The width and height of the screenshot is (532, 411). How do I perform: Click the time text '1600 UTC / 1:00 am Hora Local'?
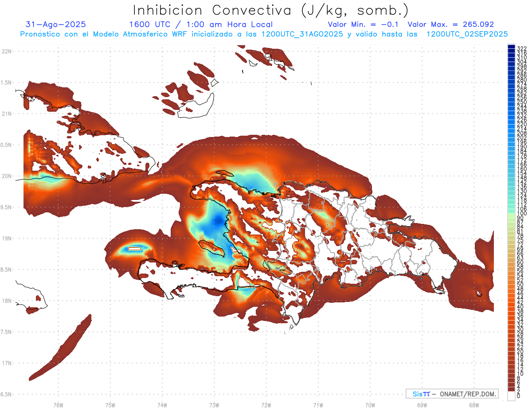201,24
